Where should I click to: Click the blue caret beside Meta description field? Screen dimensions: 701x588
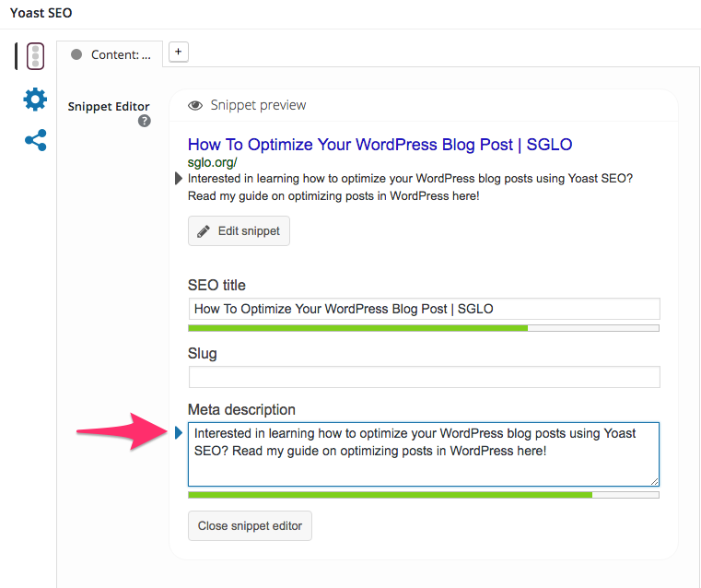click(179, 432)
